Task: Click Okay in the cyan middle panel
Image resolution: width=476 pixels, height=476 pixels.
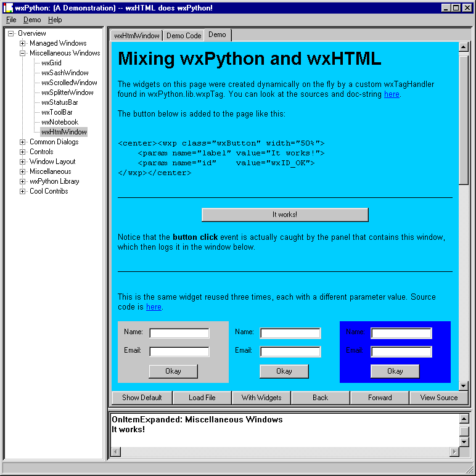Action: click(x=284, y=372)
